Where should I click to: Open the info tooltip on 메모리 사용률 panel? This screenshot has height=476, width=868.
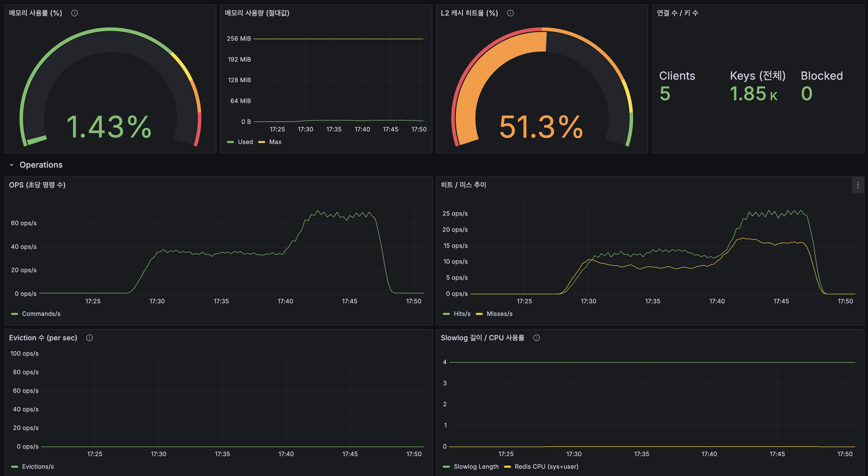[74, 13]
